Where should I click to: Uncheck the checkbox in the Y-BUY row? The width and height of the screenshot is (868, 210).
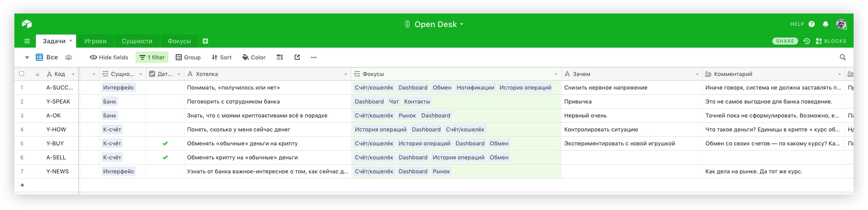[165, 144]
